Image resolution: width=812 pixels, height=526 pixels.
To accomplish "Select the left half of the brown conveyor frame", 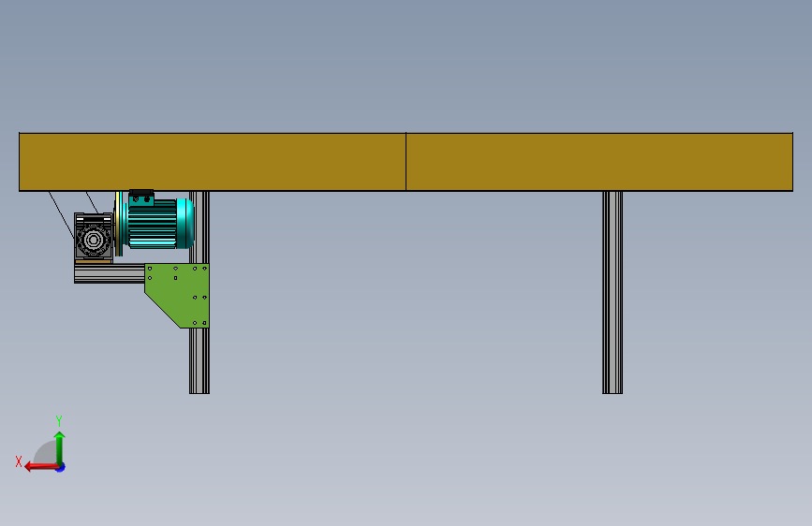I will 213,162.
